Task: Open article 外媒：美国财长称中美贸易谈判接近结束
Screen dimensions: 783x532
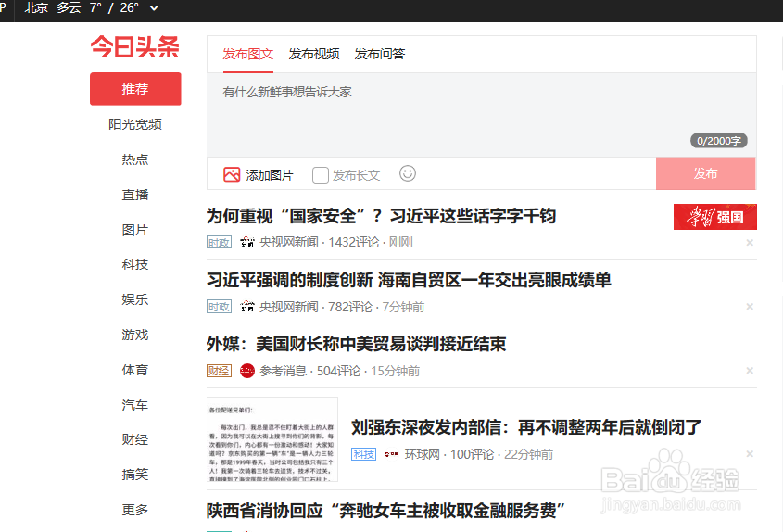Action: point(356,344)
